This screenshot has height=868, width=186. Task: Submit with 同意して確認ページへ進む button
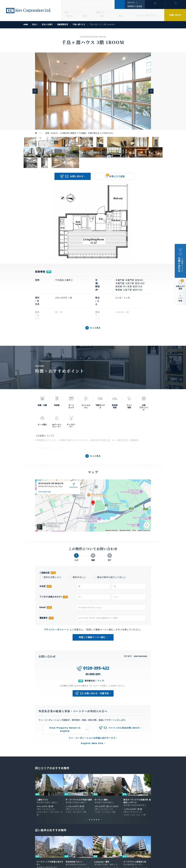point(93,637)
